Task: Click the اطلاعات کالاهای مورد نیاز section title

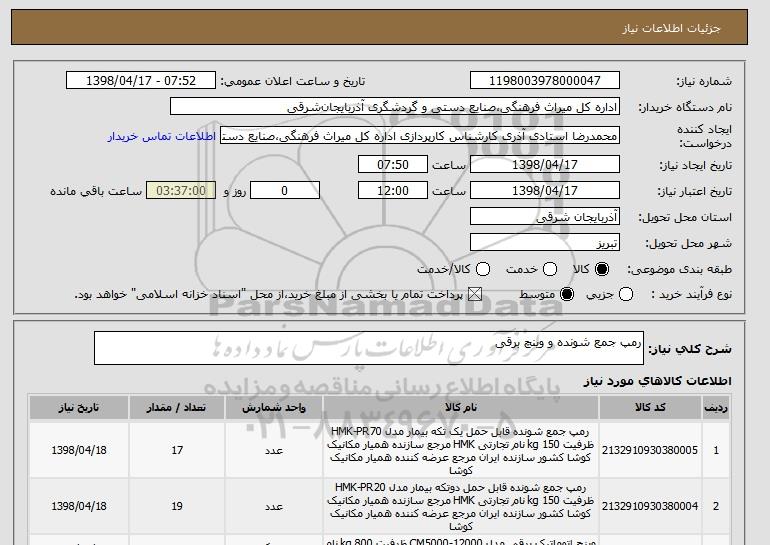Action: pyautogui.click(x=658, y=381)
